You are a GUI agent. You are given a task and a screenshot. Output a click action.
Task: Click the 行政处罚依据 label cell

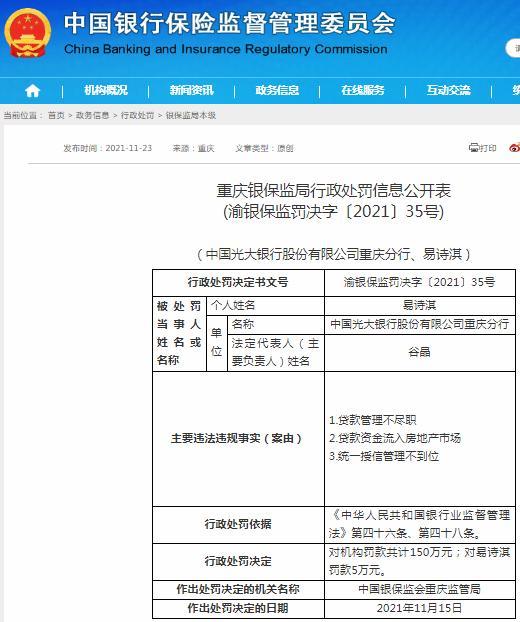(x=238, y=524)
